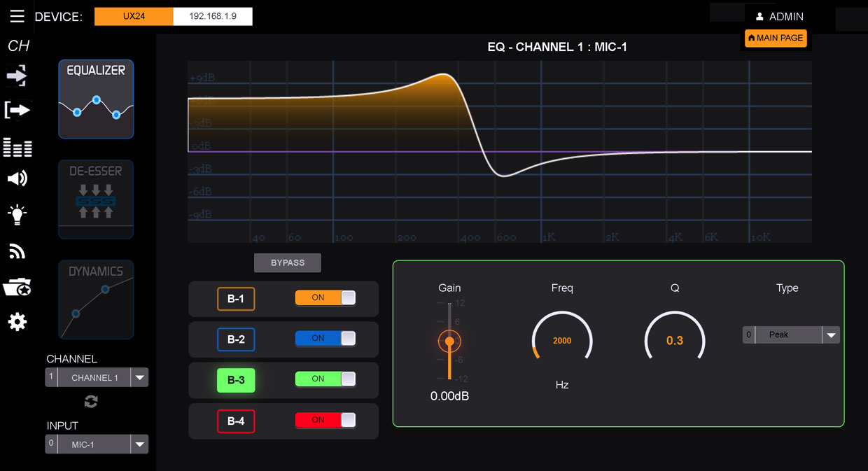Disable band B-4 switch
Viewport: 868px width, 471px height.
point(325,421)
